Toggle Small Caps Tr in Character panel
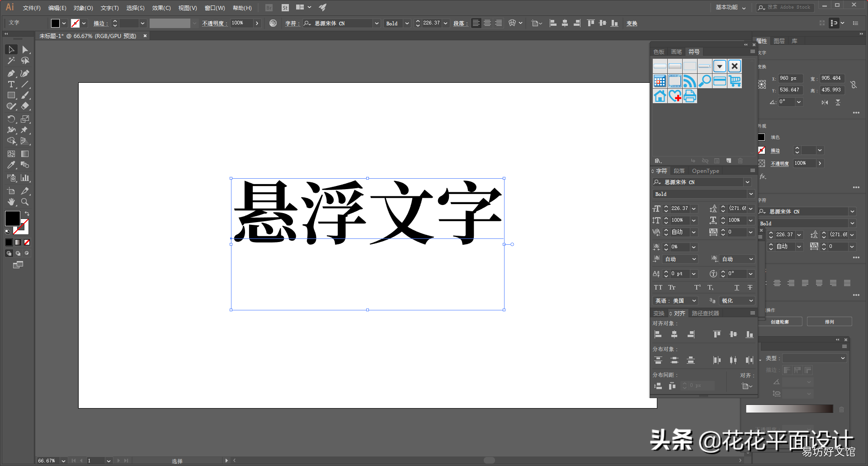Image resolution: width=868 pixels, height=466 pixels. tap(672, 287)
